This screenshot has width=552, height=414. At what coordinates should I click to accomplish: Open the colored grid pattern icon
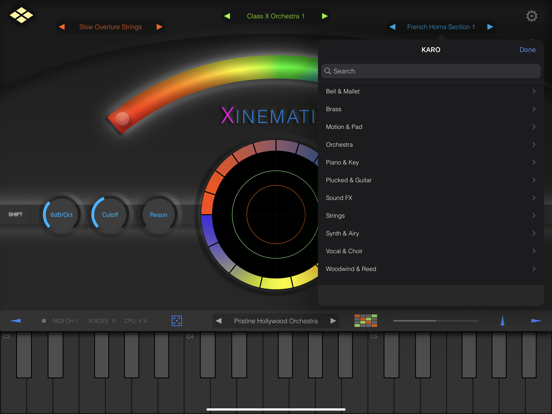(x=365, y=321)
